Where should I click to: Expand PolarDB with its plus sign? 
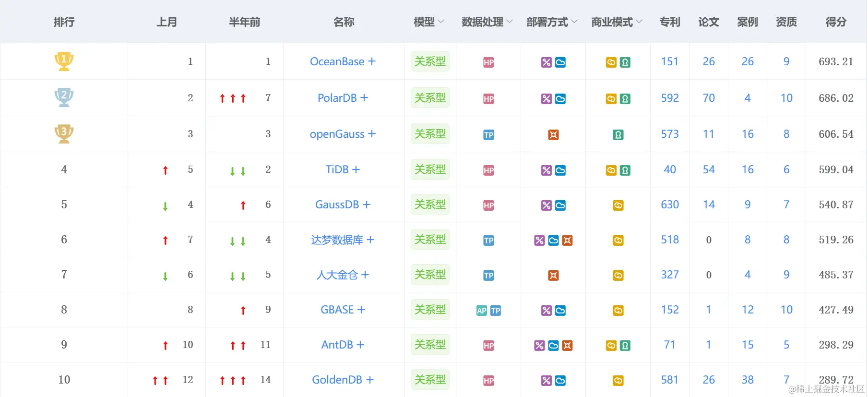(364, 98)
